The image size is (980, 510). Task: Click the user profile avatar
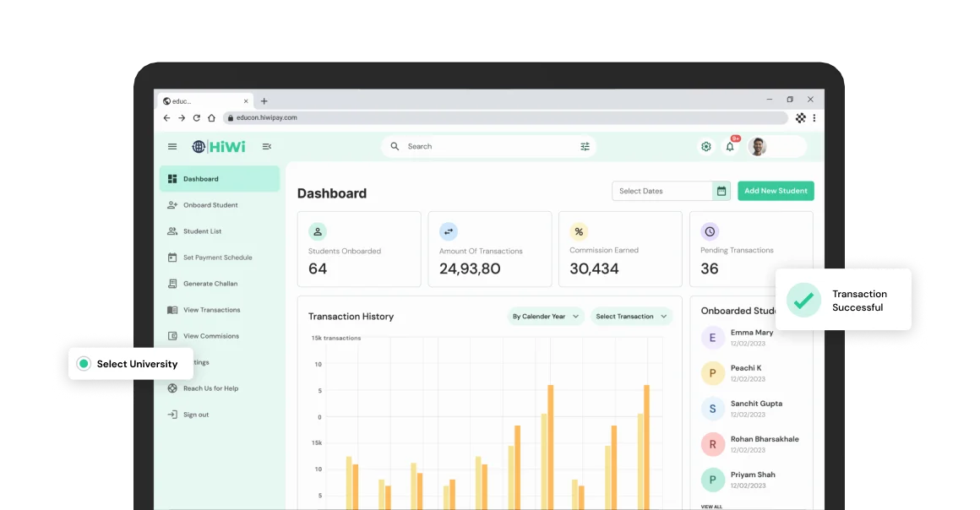click(758, 147)
